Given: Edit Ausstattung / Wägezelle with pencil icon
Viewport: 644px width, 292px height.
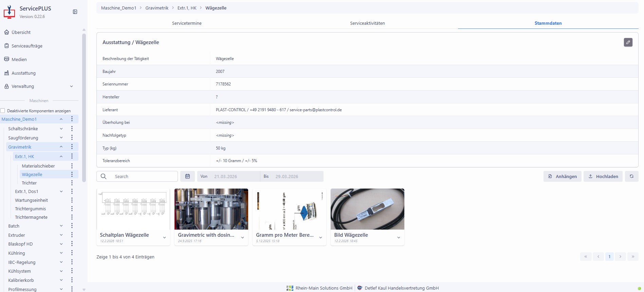Looking at the screenshot, I should click(x=628, y=42).
